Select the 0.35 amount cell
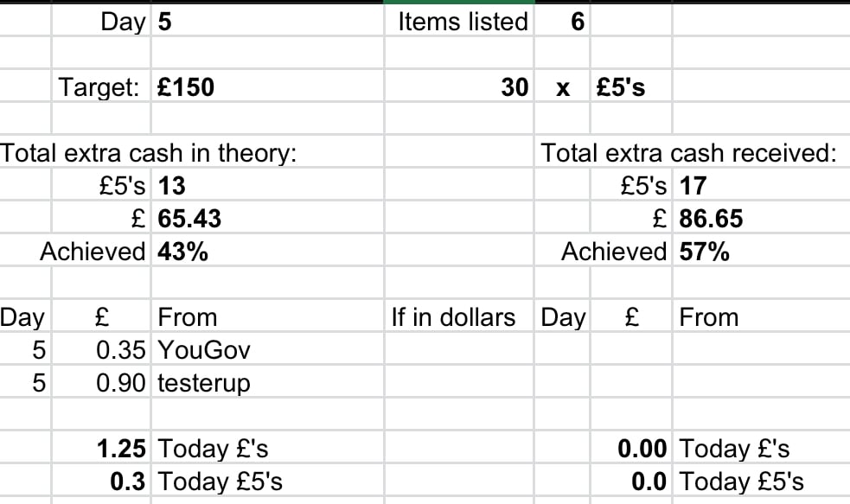The image size is (850, 504). click(x=121, y=350)
